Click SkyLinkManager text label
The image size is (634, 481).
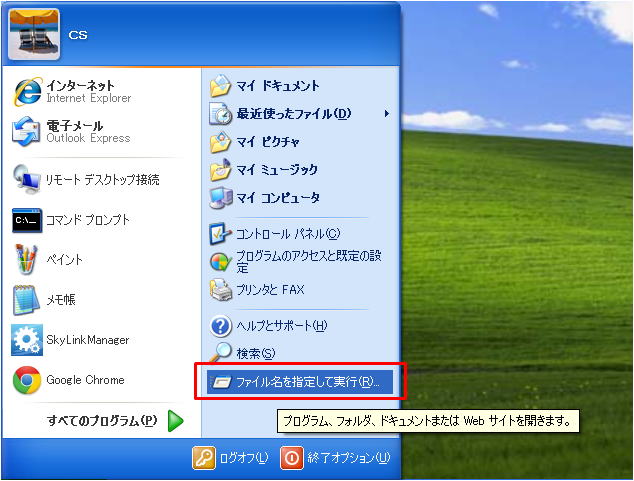(88, 340)
